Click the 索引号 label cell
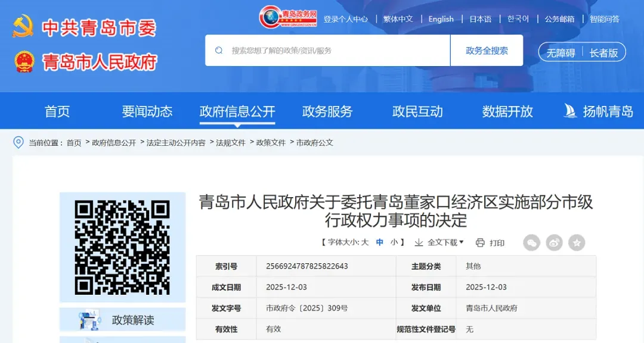The image size is (644, 343). pos(227,266)
